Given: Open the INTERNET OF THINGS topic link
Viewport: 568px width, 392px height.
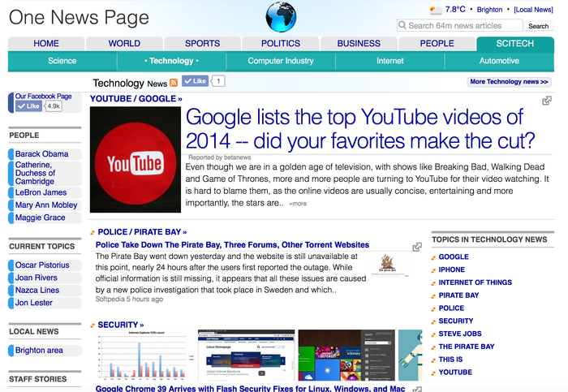Looking at the screenshot, I should [475, 282].
